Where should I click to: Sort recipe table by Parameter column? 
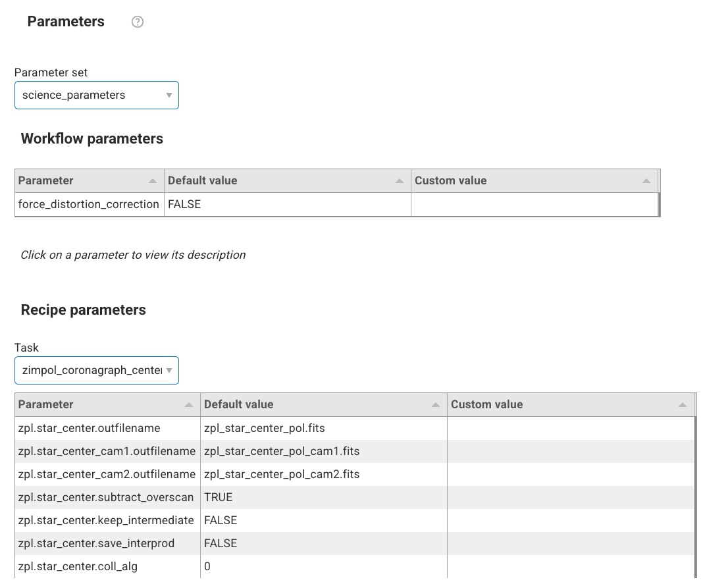tap(107, 404)
